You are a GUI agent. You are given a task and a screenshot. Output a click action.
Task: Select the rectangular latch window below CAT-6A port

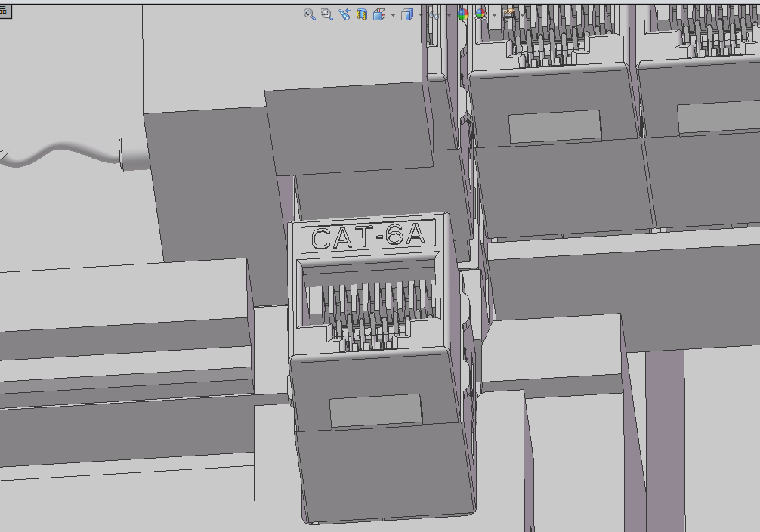(375, 411)
